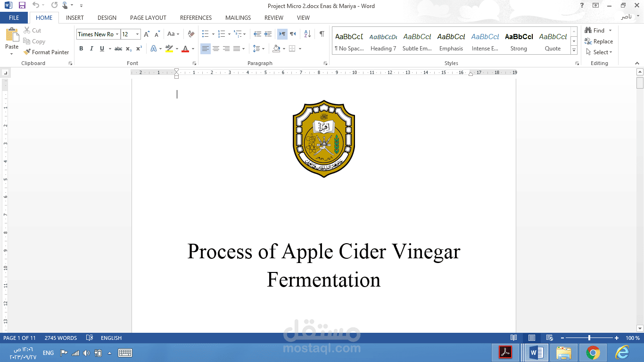Apply a bulleted list
This screenshot has height=362, width=644.
(x=205, y=34)
